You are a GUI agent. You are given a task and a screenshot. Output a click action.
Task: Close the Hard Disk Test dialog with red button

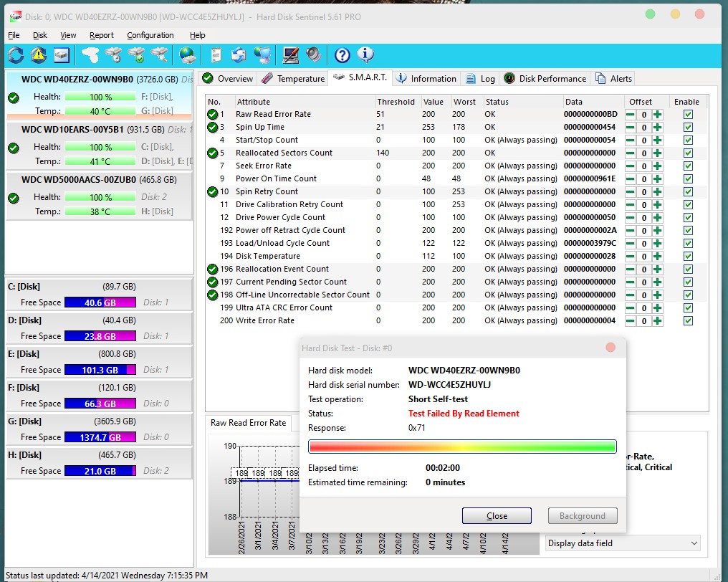point(610,348)
